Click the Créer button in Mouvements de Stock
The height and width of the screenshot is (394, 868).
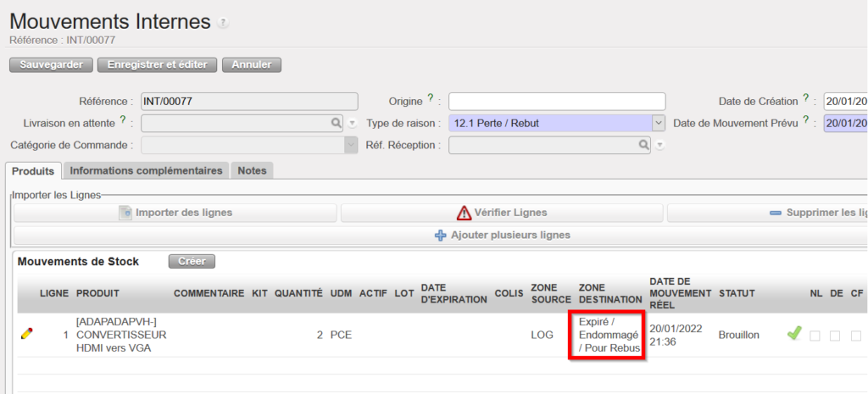point(192,262)
